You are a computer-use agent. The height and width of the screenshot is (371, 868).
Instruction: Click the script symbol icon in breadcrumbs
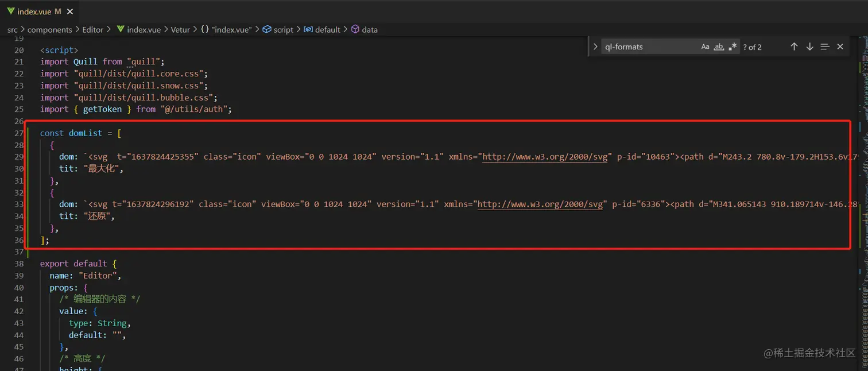(267, 29)
